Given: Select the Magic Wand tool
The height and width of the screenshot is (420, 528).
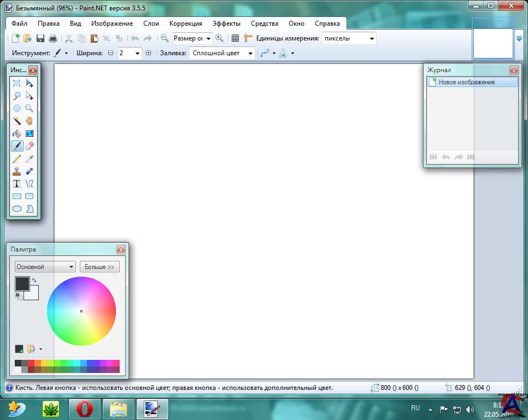Looking at the screenshot, I should tap(17, 121).
